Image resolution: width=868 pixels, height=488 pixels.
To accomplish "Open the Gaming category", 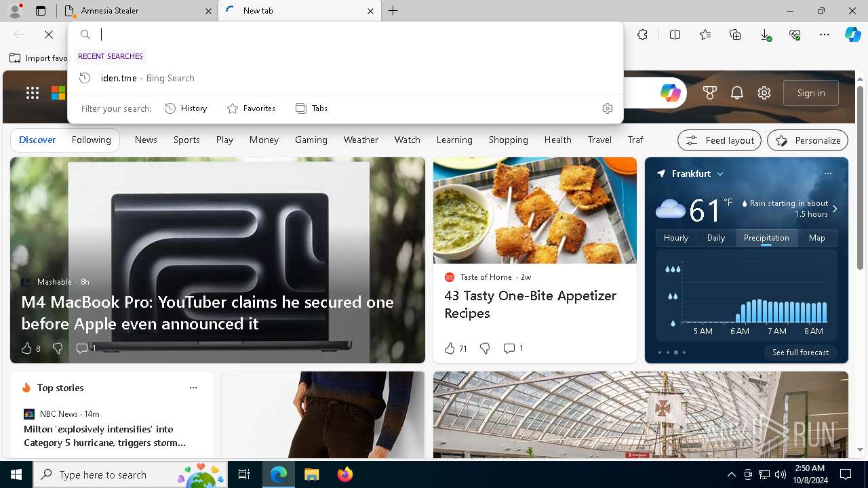I will click(311, 140).
